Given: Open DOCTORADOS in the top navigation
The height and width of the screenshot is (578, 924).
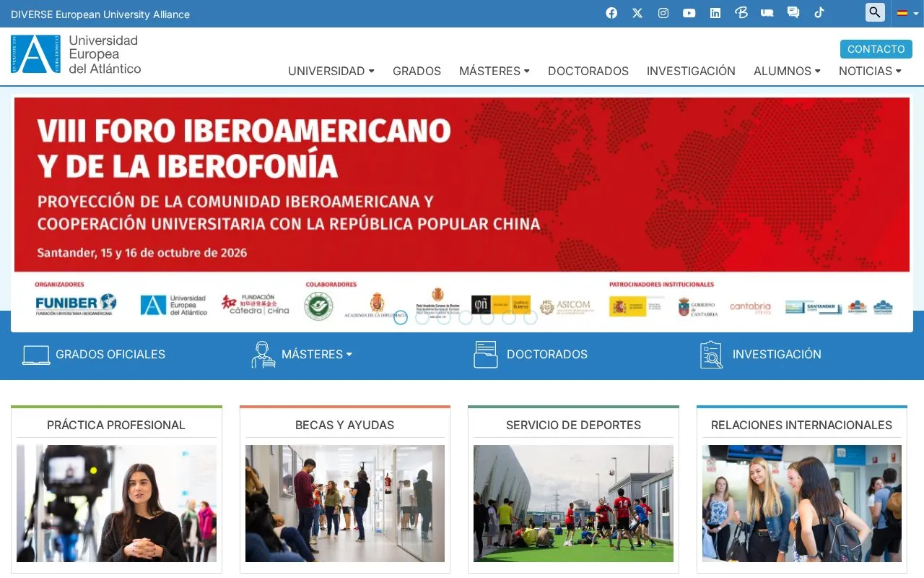Looking at the screenshot, I should click(588, 71).
